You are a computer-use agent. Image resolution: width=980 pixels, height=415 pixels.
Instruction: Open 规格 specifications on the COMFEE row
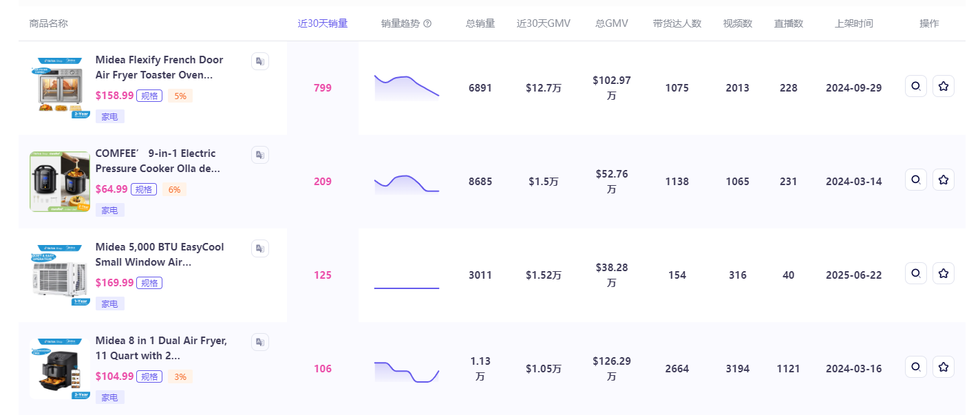(x=144, y=189)
